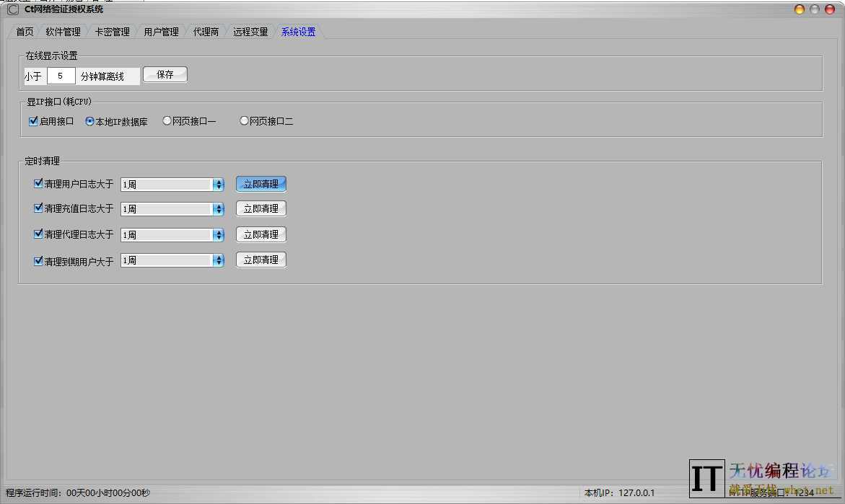Switch to the 首页 tab
Screen dimensions: 845x504
pos(24,32)
